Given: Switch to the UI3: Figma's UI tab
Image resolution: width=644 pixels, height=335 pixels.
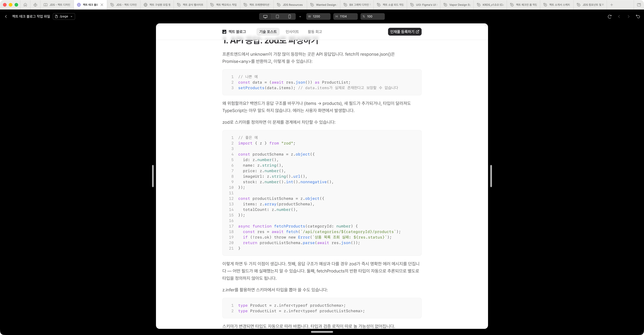Looking at the screenshot, I should tap(423, 5).
